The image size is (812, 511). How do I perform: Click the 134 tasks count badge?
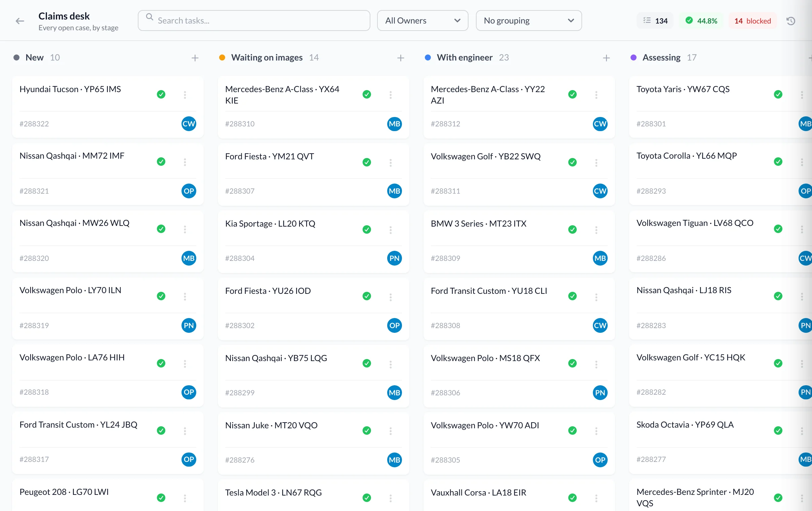point(655,21)
